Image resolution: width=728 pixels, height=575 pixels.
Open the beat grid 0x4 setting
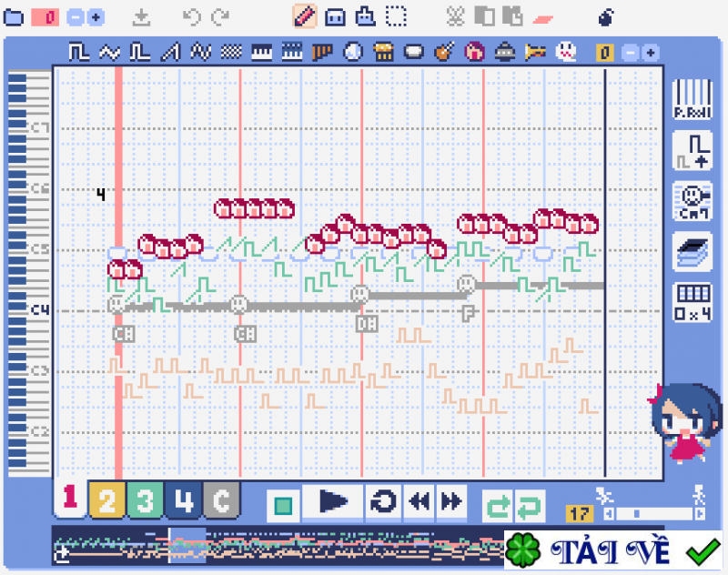693,302
